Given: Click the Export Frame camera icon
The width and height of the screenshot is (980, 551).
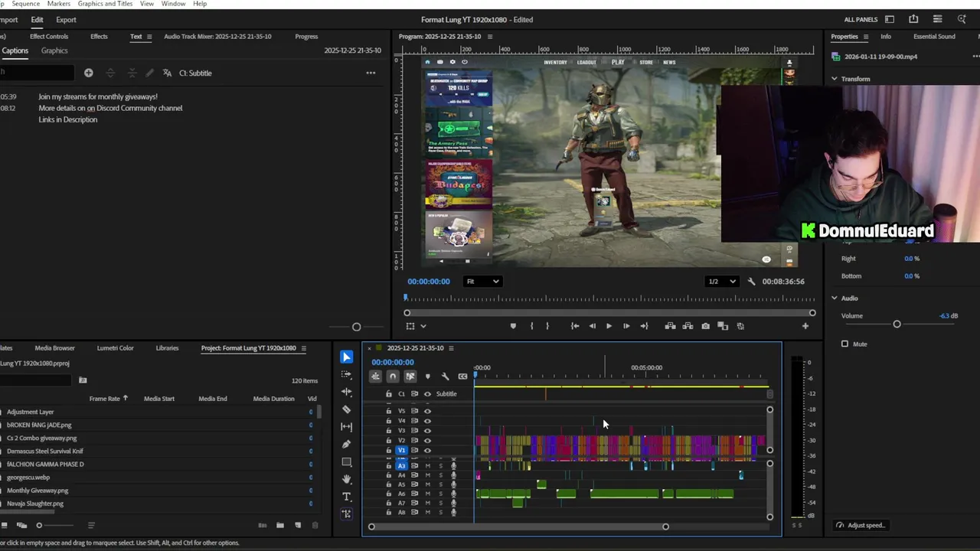Looking at the screenshot, I should click(705, 326).
